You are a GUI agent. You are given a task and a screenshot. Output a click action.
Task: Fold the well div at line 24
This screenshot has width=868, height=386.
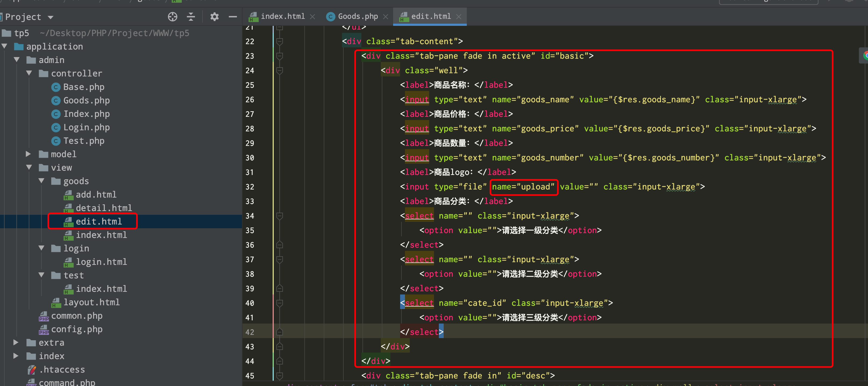click(x=279, y=71)
